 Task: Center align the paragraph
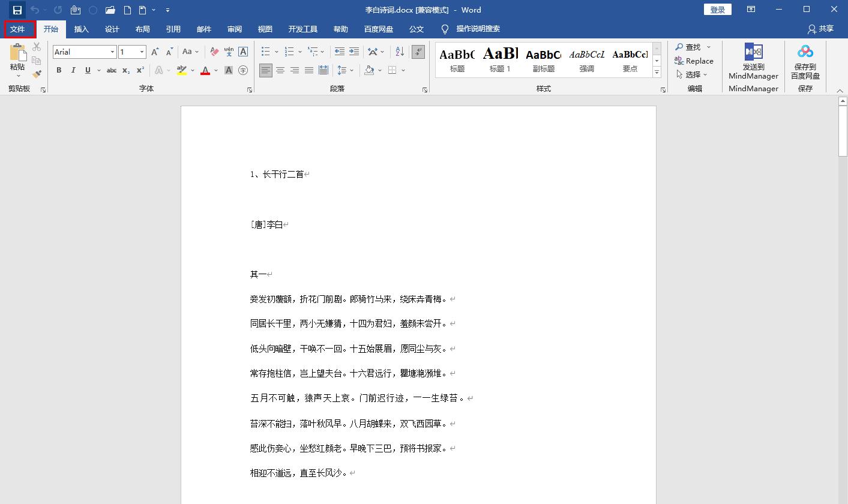tap(280, 70)
